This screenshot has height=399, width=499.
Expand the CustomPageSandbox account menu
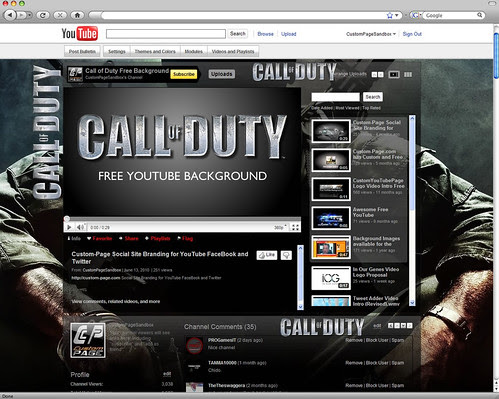click(x=371, y=34)
